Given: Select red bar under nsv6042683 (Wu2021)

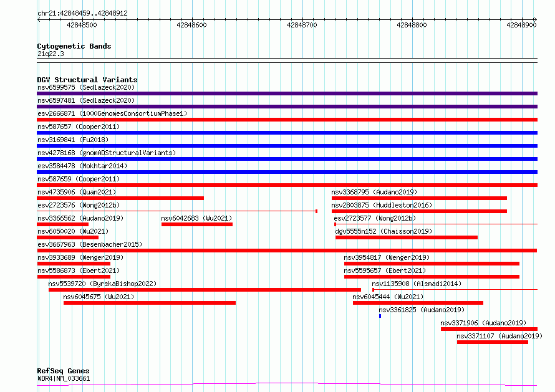Looking at the screenshot, I should pos(197,224).
